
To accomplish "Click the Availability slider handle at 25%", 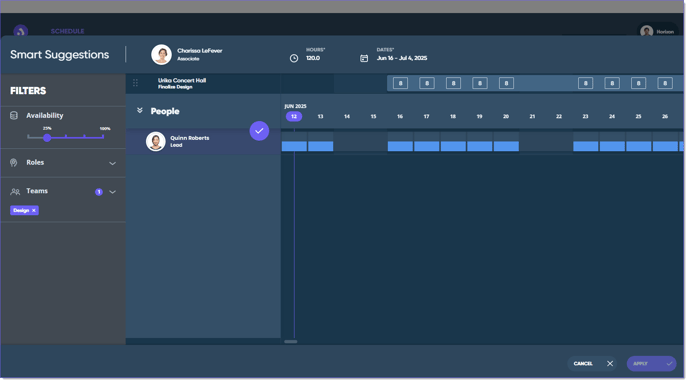I will click(x=47, y=138).
